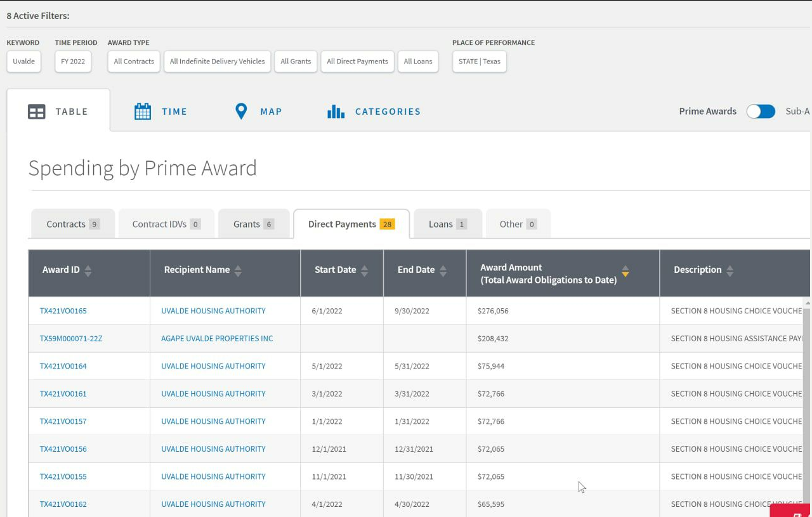The image size is (812, 517).
Task: Select Section 8 Housing Assistance description cell
Action: pos(731,339)
